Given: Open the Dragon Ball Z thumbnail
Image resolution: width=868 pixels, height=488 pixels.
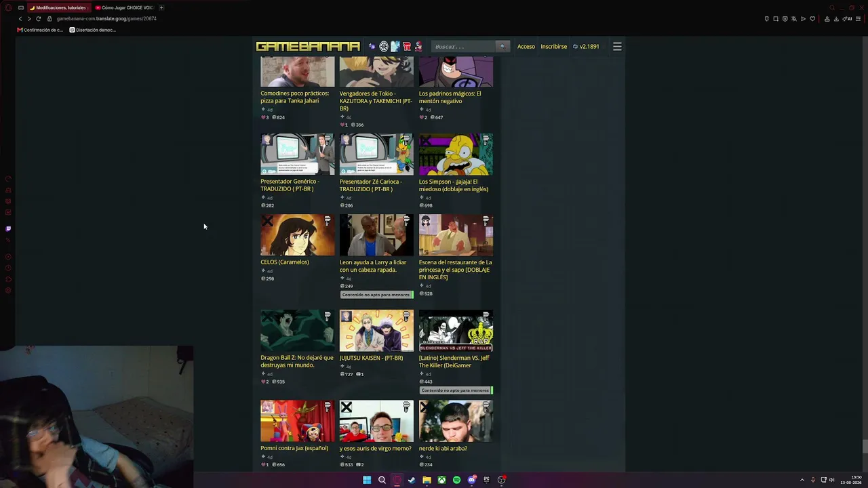Looking at the screenshot, I should (298, 331).
